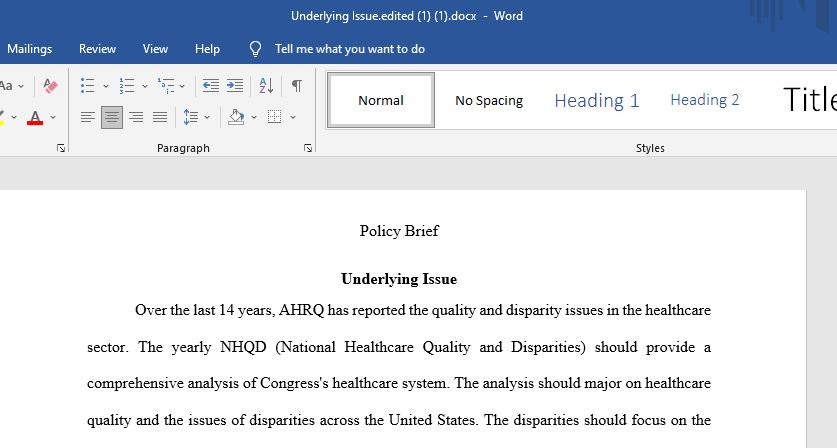Screen dimensions: 837x448
Task: Apply the Normal style
Action: tap(381, 100)
